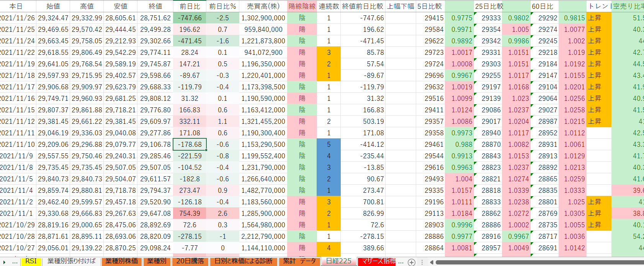Click the date cell 2021/11/8
Screen dimensions: 644x266
(x=18, y=167)
